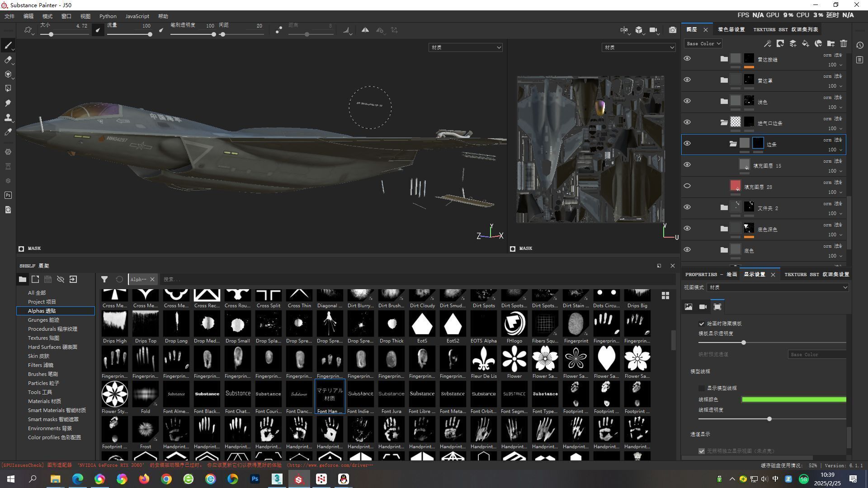Viewport: 868px width, 488px height.
Task: Select the Smudge tool
Action: (x=8, y=103)
